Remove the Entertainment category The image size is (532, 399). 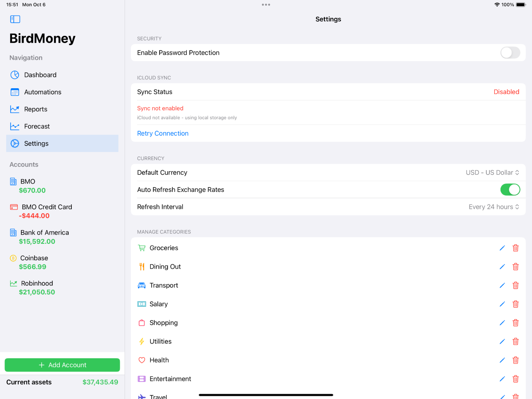pos(516,379)
